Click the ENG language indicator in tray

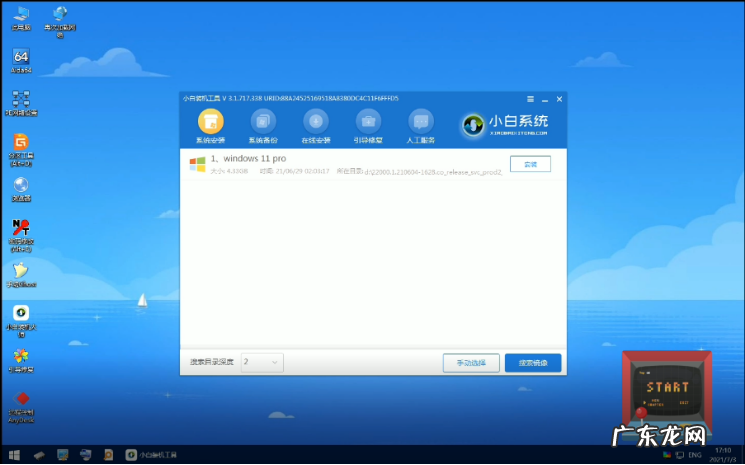695,455
